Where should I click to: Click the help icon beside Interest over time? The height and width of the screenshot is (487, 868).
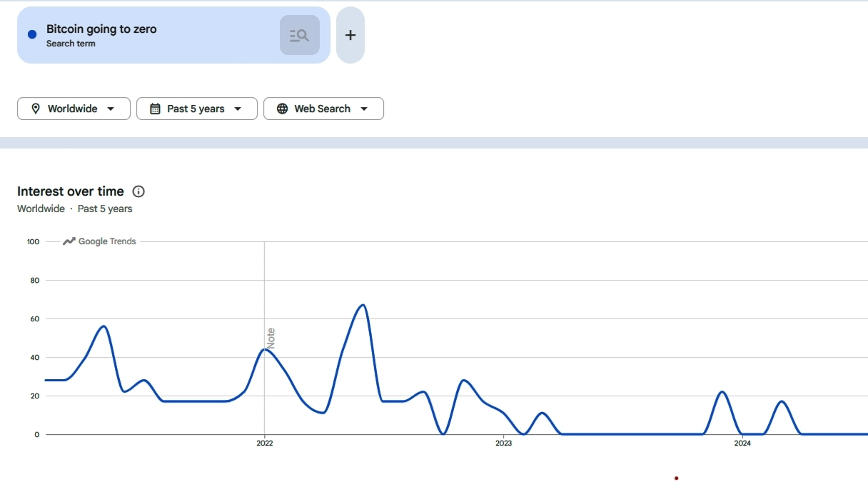point(139,191)
